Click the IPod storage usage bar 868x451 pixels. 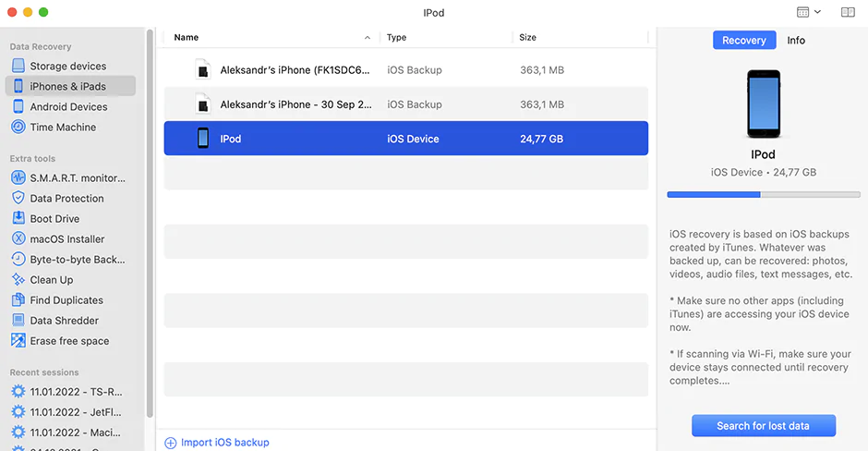click(763, 195)
